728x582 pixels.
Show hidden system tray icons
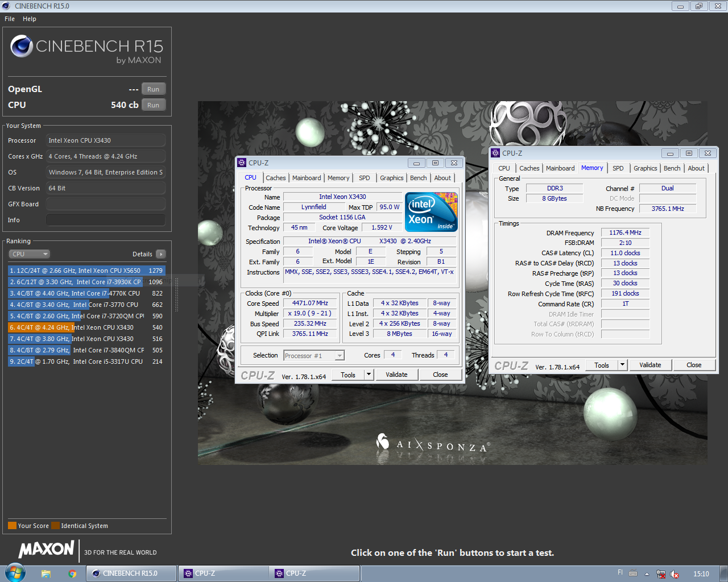[647, 573]
